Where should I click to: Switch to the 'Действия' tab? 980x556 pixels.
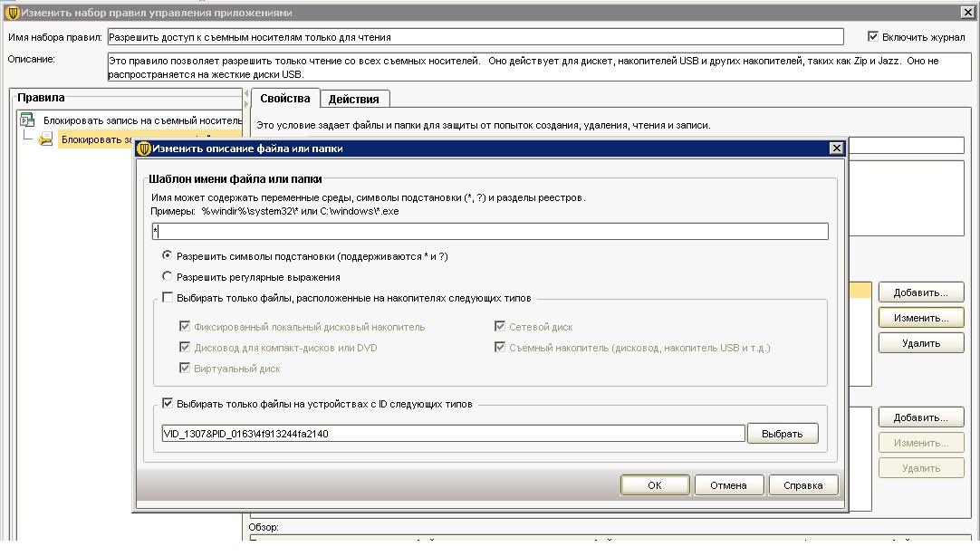coord(354,100)
